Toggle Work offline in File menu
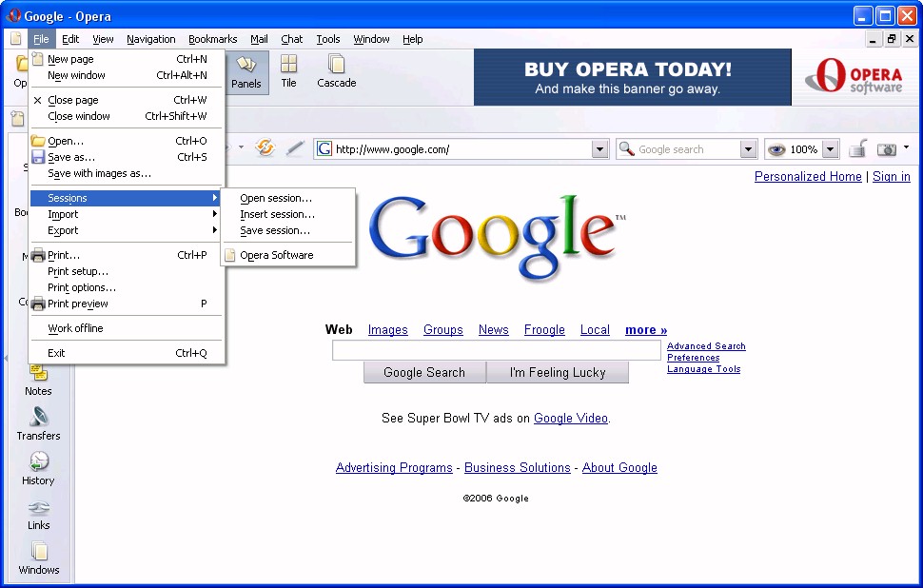 127,328
